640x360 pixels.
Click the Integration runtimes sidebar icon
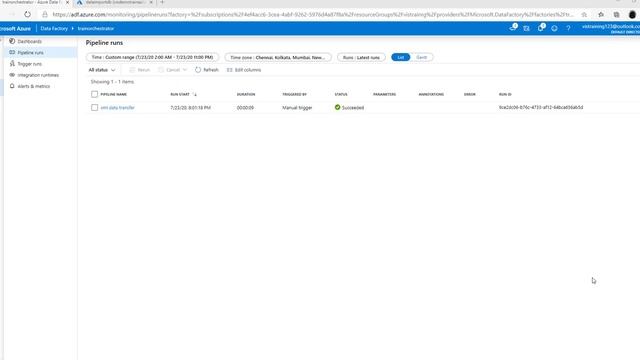click(x=12, y=75)
